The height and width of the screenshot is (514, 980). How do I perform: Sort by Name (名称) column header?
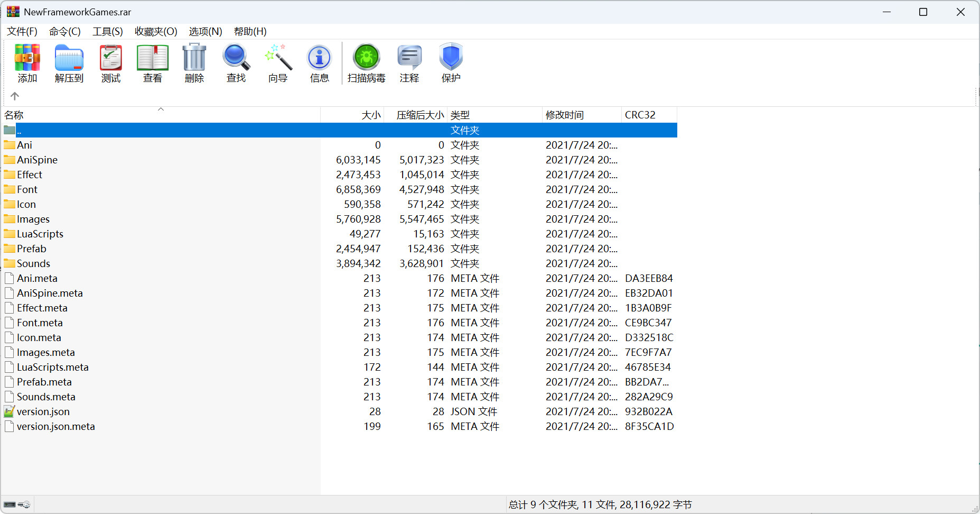(15, 115)
